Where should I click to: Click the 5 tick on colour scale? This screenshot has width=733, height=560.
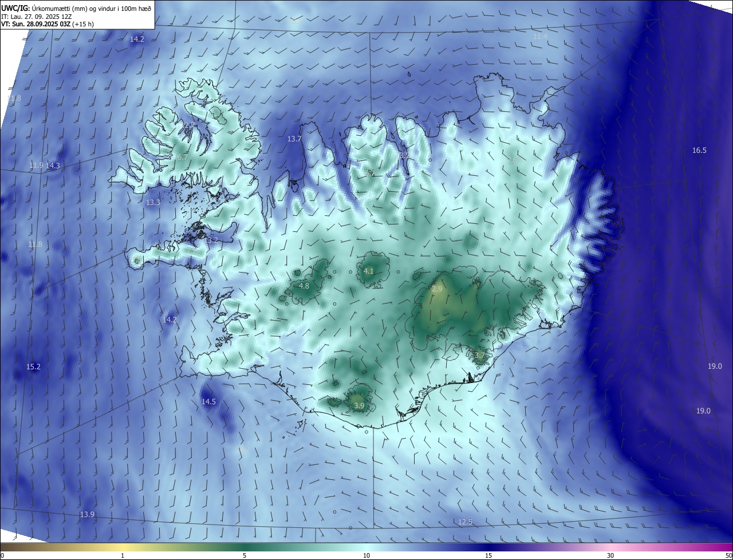(245, 555)
